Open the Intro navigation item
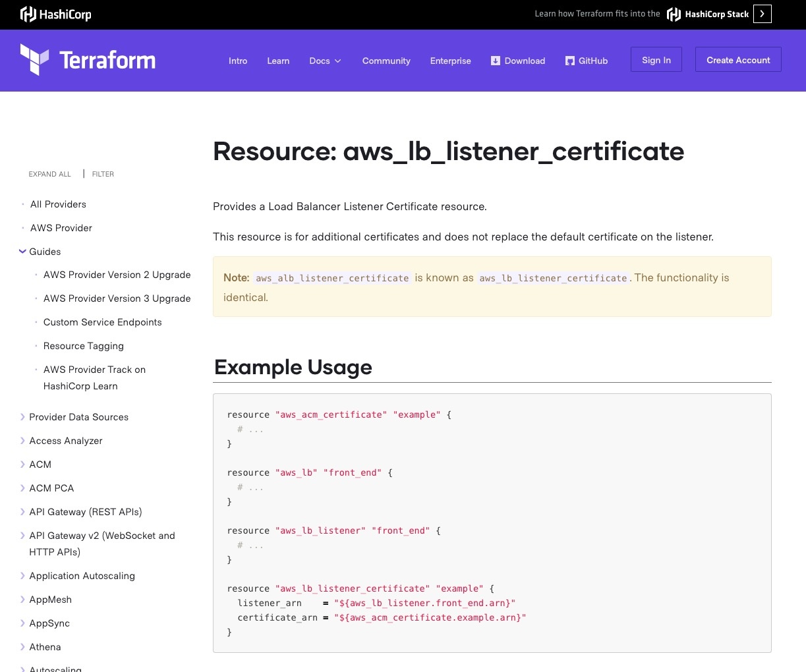The height and width of the screenshot is (672, 806). point(238,61)
